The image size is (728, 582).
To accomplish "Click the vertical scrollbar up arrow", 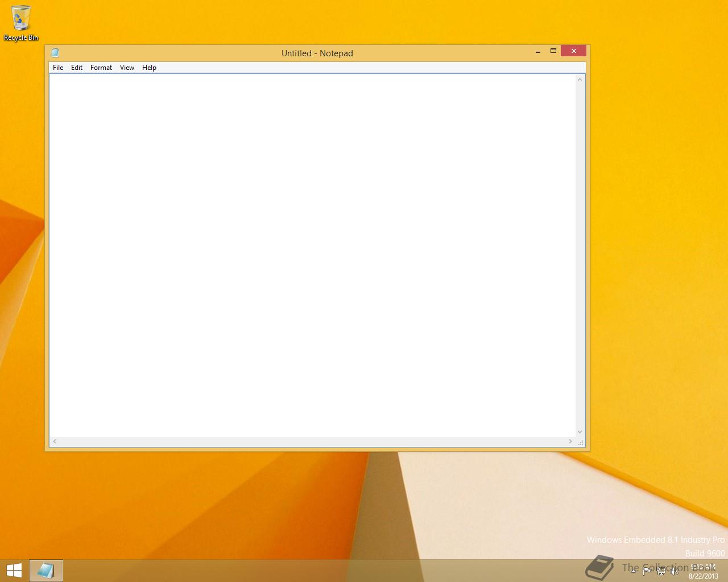I will (580, 79).
